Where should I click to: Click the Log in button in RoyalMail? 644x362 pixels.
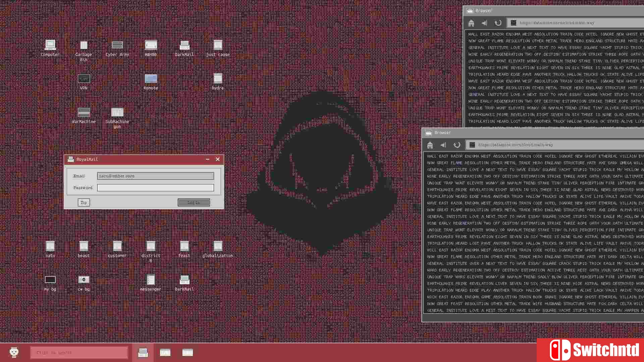[x=194, y=202]
